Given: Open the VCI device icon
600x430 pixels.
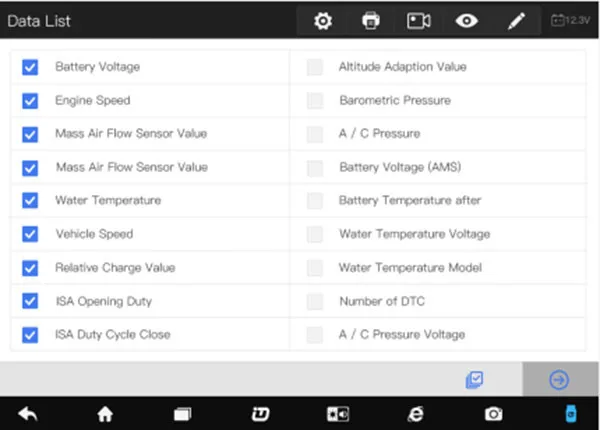Looking at the screenshot, I should (571, 414).
